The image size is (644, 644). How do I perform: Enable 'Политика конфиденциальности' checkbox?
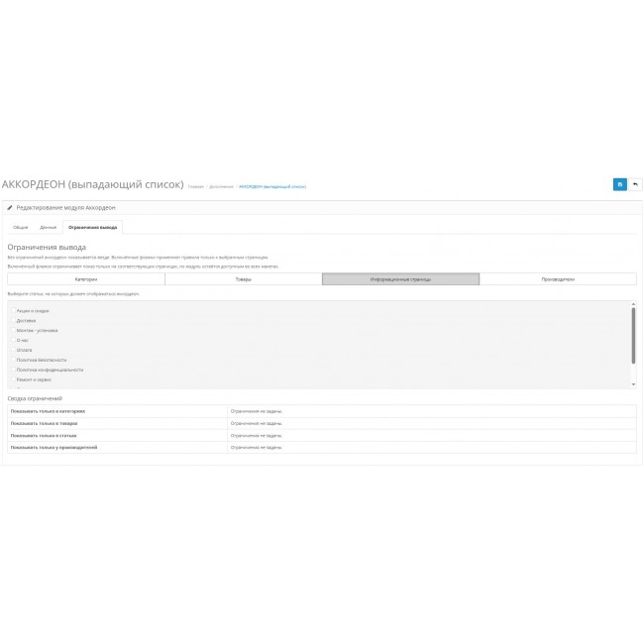tap(12, 370)
